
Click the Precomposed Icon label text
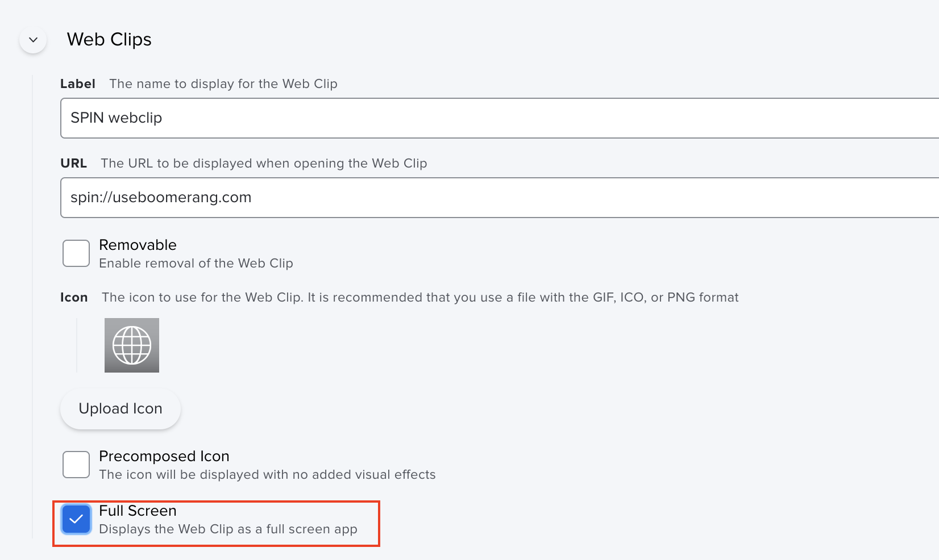click(x=164, y=456)
